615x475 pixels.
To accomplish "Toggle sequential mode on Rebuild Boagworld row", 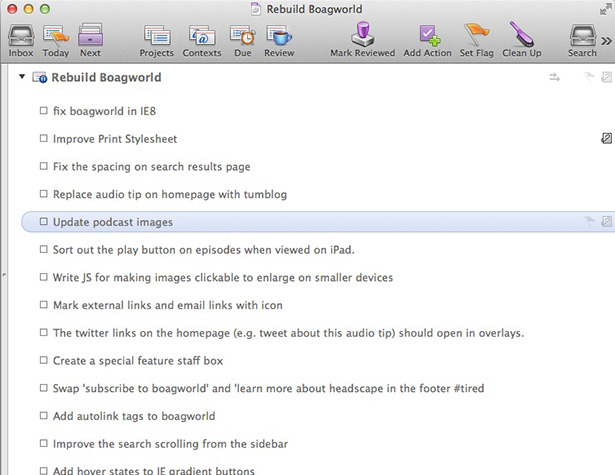I will 554,77.
